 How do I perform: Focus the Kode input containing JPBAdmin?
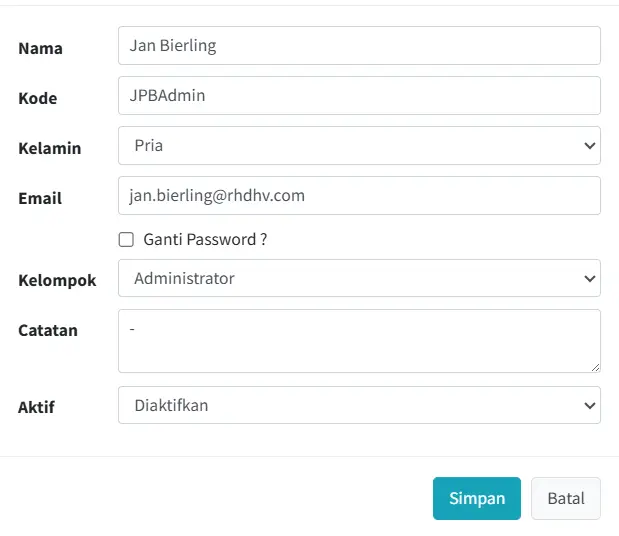pyautogui.click(x=359, y=96)
